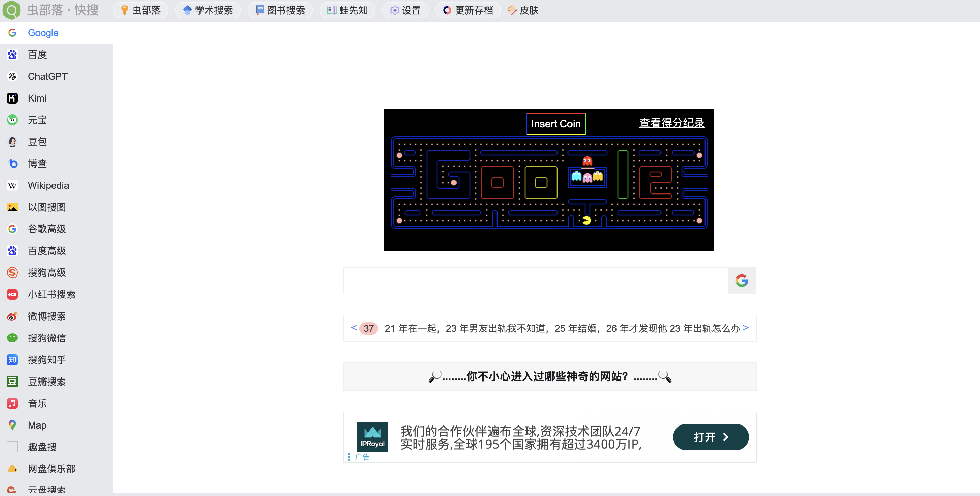Open 学术搜索 in the top bar
980x496 pixels.
(208, 10)
